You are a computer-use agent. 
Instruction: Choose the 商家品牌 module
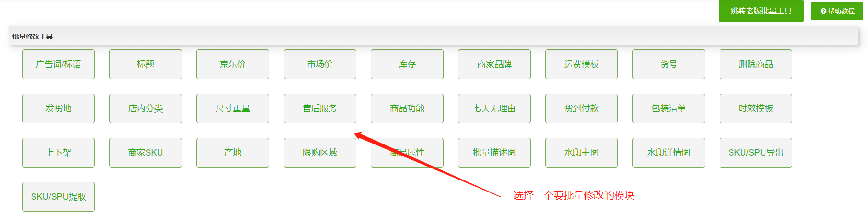click(x=494, y=64)
